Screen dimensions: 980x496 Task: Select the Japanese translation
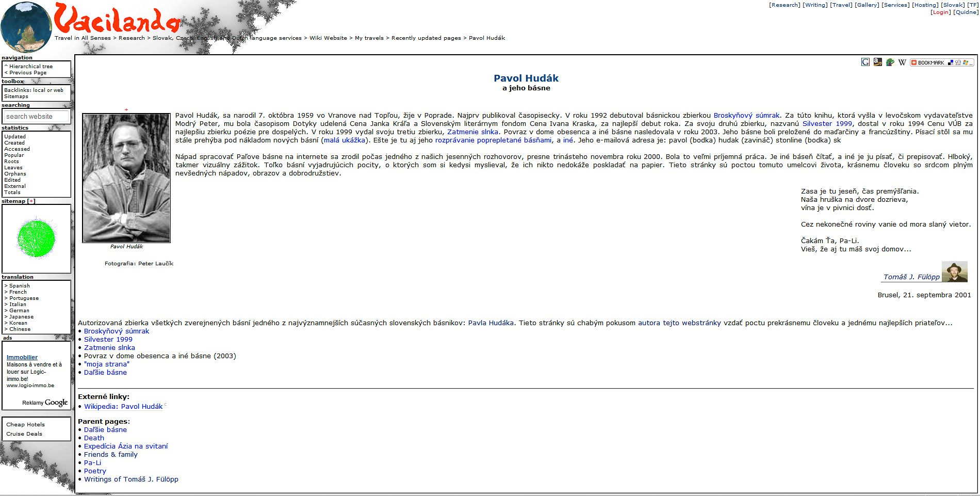point(21,317)
